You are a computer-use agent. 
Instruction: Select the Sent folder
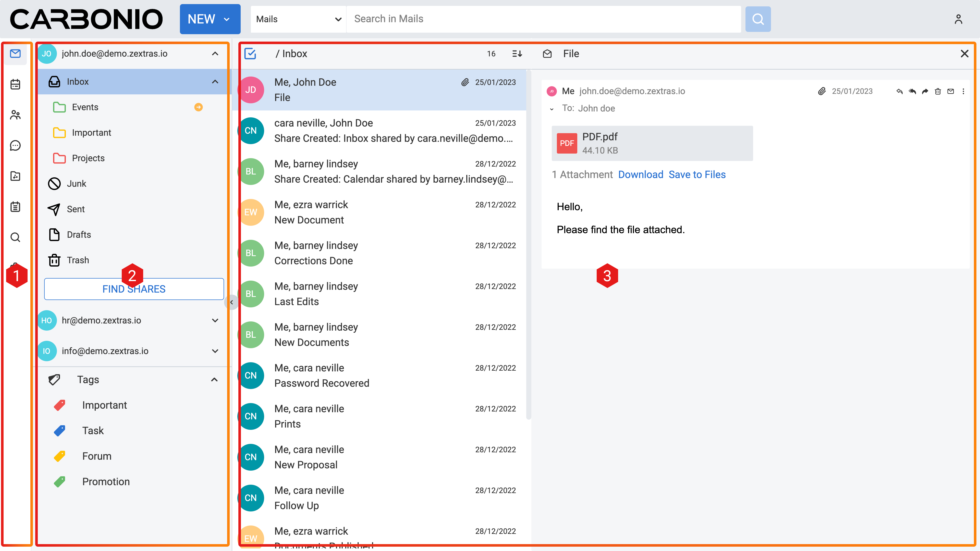pos(76,209)
